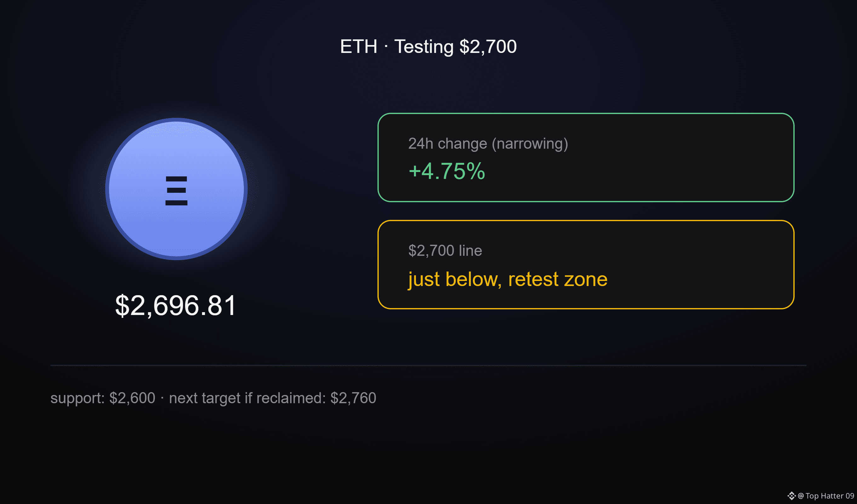The height and width of the screenshot is (504, 857).
Task: Click the green border of change card
Action: point(586,114)
